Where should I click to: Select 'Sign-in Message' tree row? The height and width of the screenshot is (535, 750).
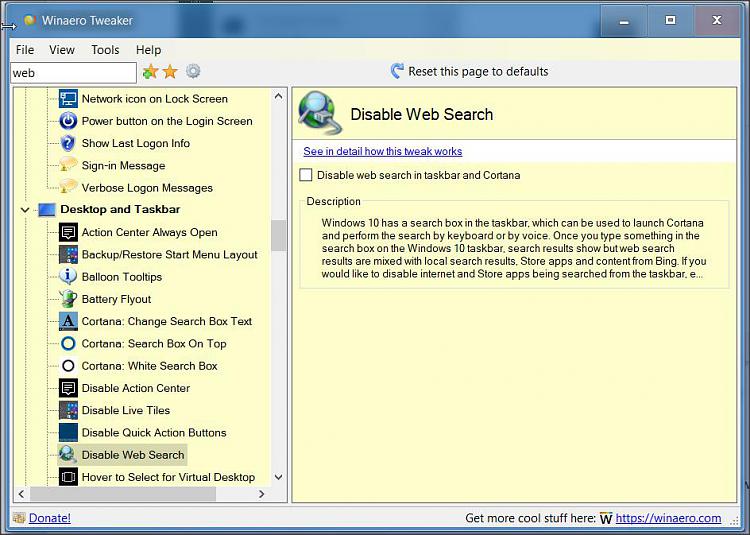point(123,165)
